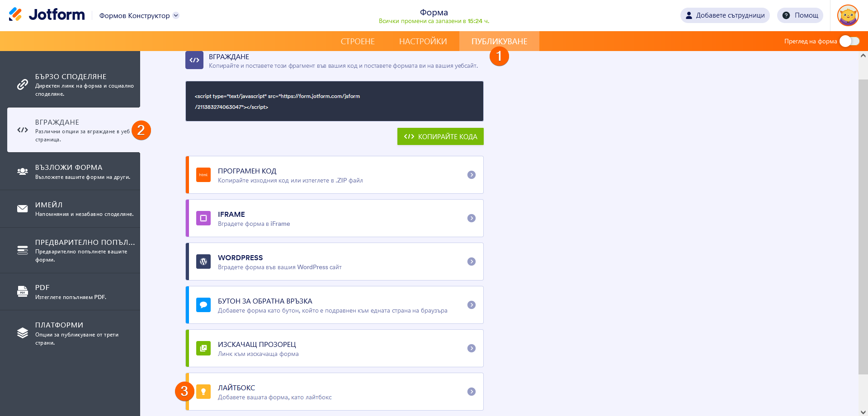This screenshot has height=416, width=868.
Task: Click the person icon in Добавете сътрудници
Action: [x=689, y=15]
